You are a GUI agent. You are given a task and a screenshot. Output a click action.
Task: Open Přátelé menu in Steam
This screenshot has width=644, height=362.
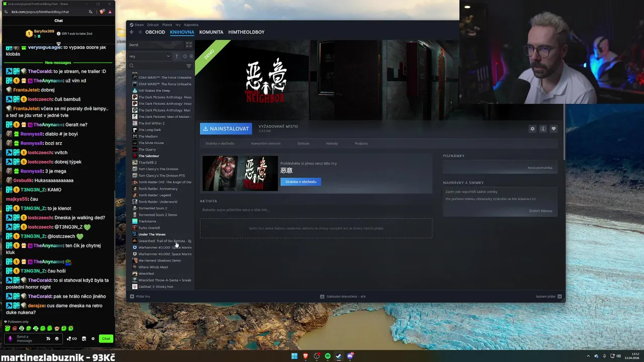tap(167, 25)
